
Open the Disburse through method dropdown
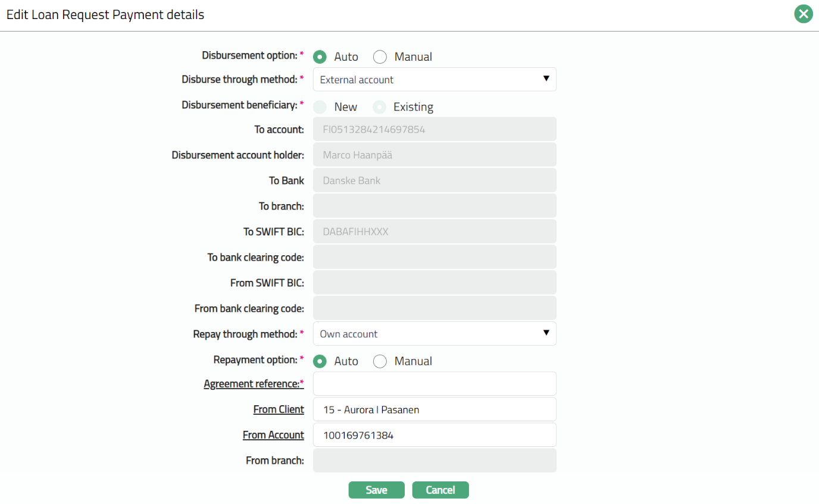[x=434, y=80]
